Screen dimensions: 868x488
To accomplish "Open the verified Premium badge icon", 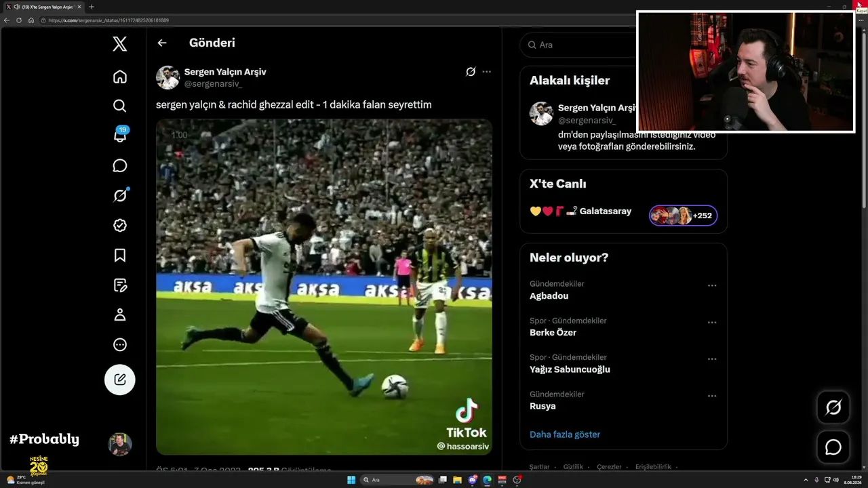I will (120, 225).
